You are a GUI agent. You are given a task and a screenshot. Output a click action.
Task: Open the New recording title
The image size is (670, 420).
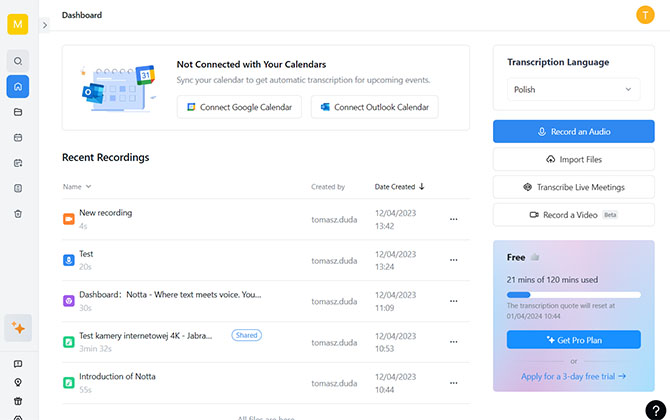(x=106, y=212)
